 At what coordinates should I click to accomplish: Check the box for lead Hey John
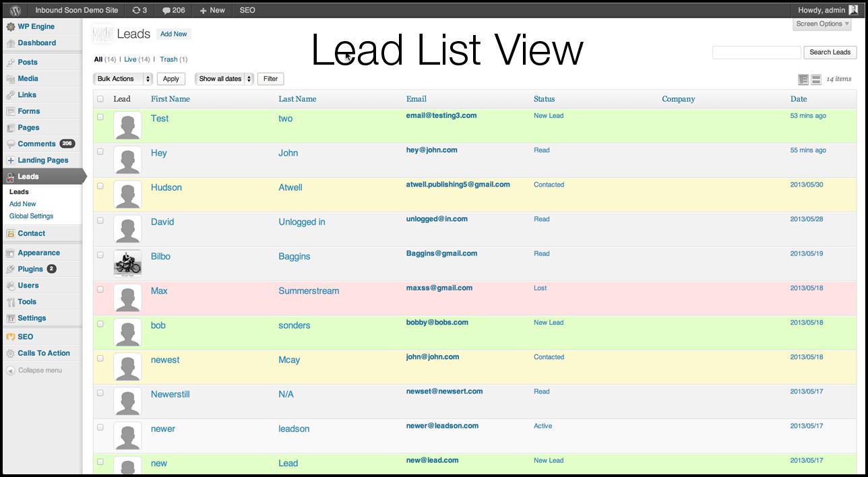point(100,152)
